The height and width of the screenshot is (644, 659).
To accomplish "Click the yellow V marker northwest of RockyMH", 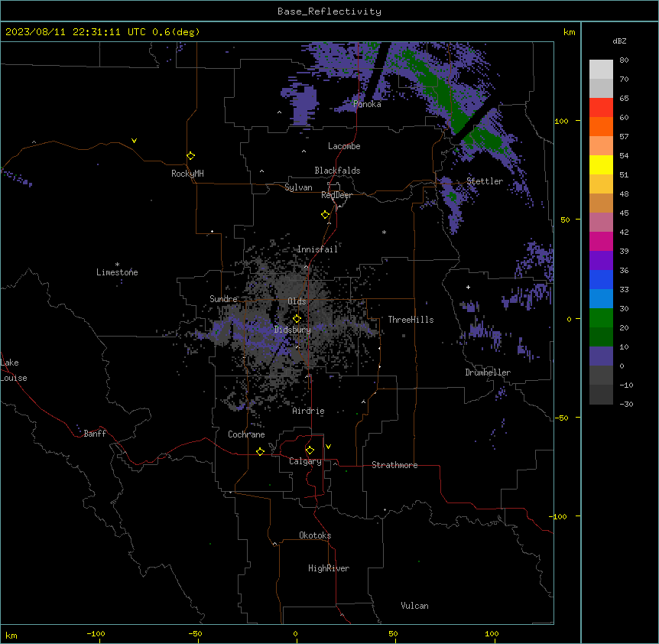I will (134, 141).
